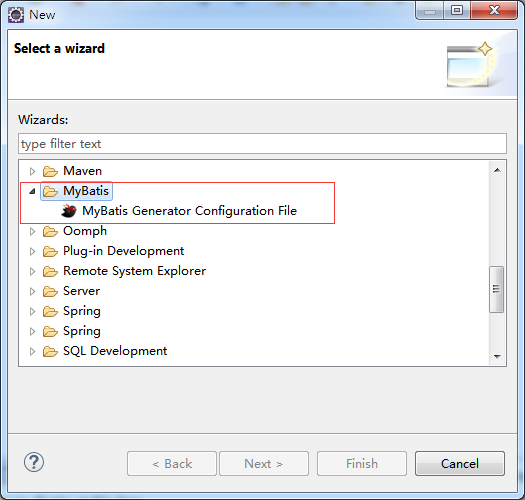
Task: Click the MyBatis open folder icon
Action: click(50, 191)
